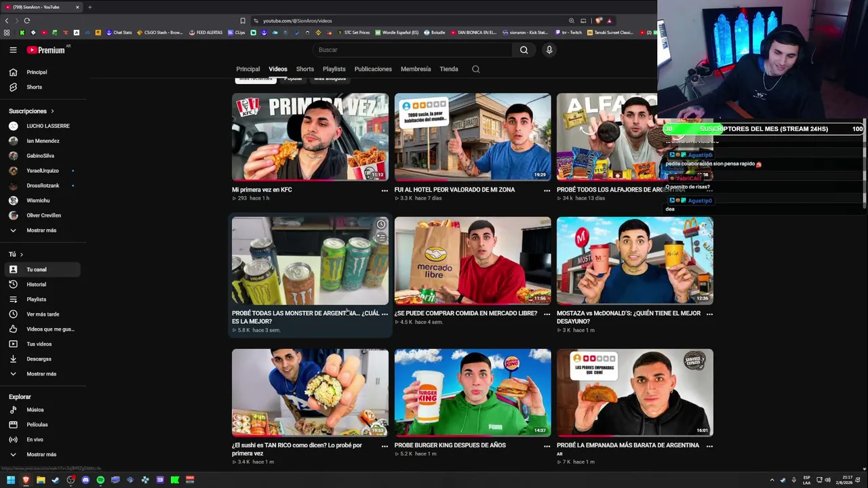Open the Brave Shields icon

tap(598, 21)
